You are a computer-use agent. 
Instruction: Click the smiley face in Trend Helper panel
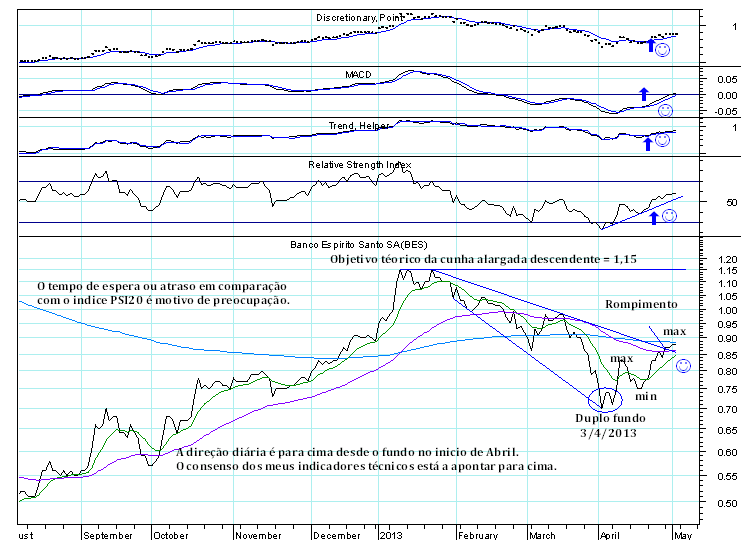pyautogui.click(x=662, y=140)
